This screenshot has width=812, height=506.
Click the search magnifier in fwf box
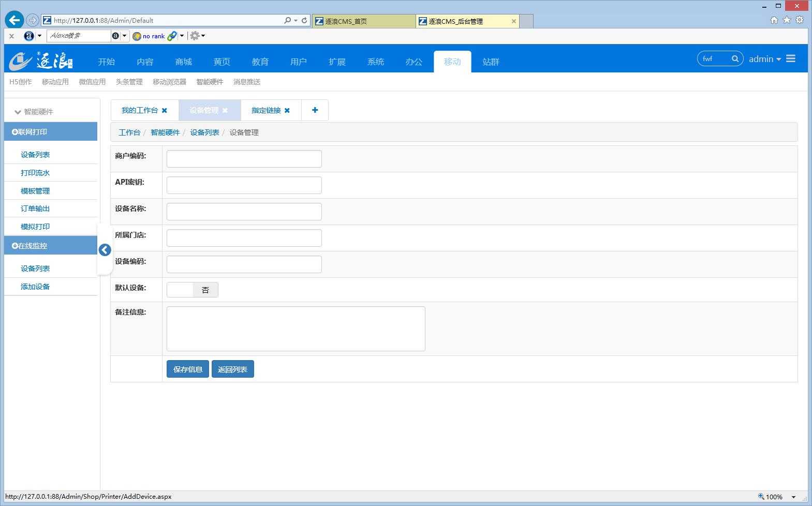tap(735, 58)
